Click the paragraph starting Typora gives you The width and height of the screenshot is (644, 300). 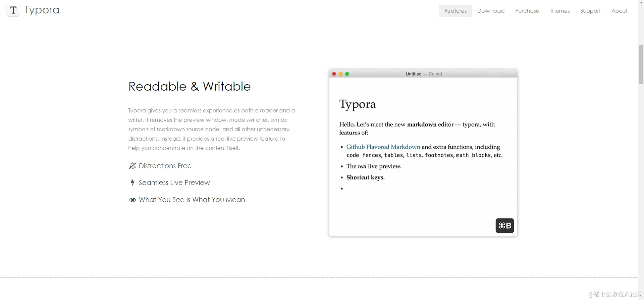pos(212,129)
